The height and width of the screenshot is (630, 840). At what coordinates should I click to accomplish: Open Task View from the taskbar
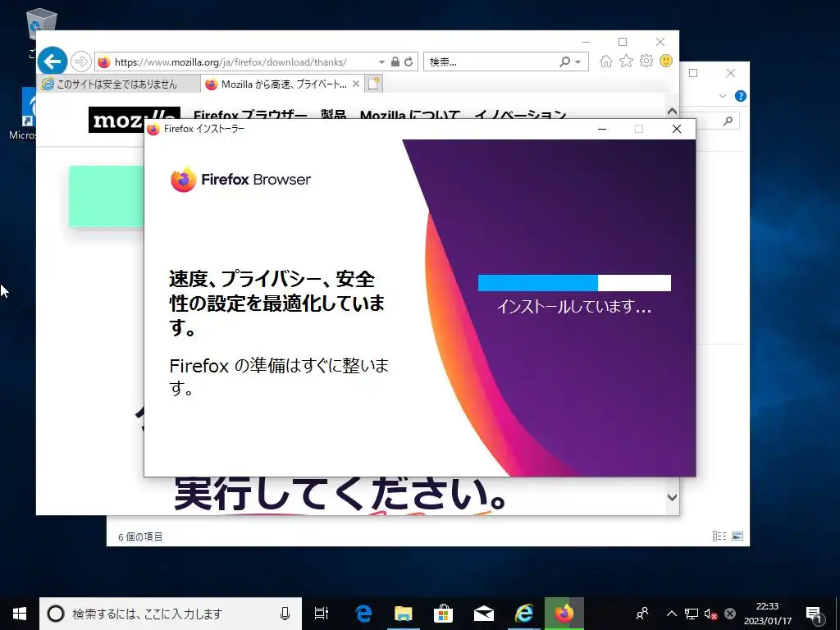tap(322, 614)
